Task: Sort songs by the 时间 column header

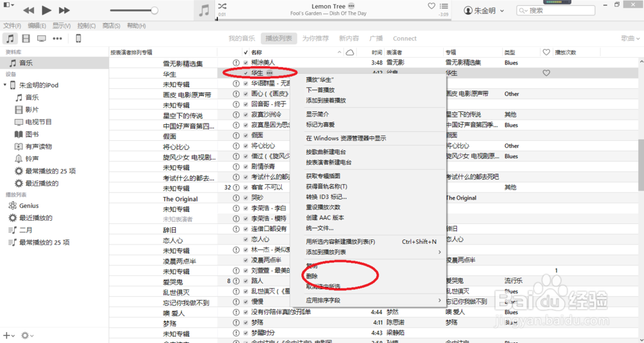Action: coord(377,53)
